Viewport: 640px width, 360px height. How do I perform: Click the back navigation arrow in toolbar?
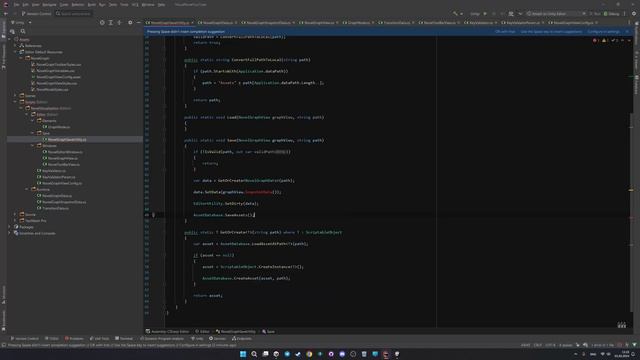[x=6, y=13]
